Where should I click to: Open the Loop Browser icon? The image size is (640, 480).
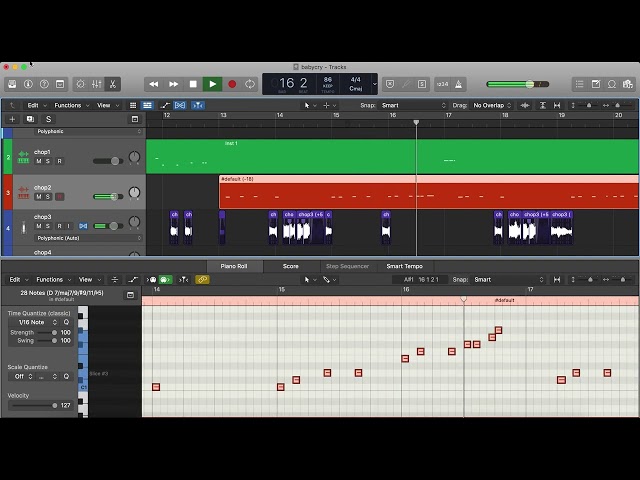point(612,84)
